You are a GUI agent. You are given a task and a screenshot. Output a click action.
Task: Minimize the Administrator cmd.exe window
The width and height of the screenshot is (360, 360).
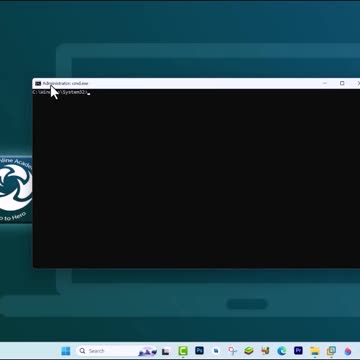pyautogui.click(x=325, y=83)
